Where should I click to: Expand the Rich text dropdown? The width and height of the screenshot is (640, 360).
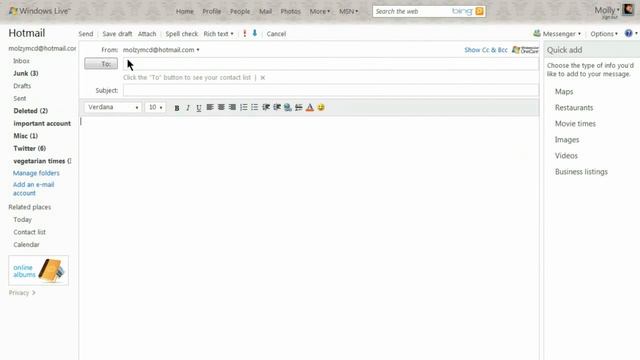point(218,34)
